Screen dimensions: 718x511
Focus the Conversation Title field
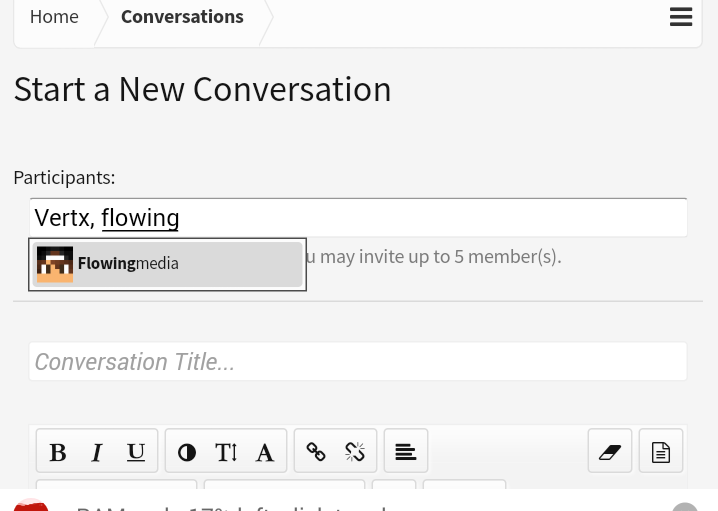358,361
